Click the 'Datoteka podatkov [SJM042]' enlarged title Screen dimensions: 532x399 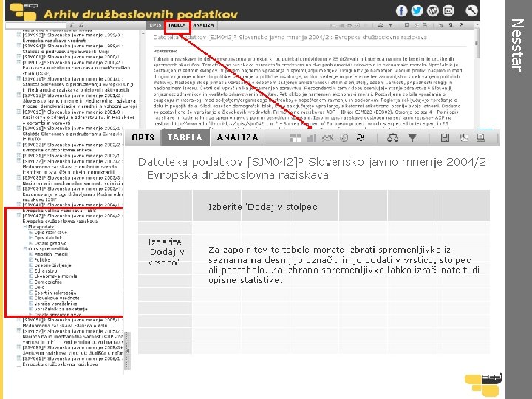point(312,168)
